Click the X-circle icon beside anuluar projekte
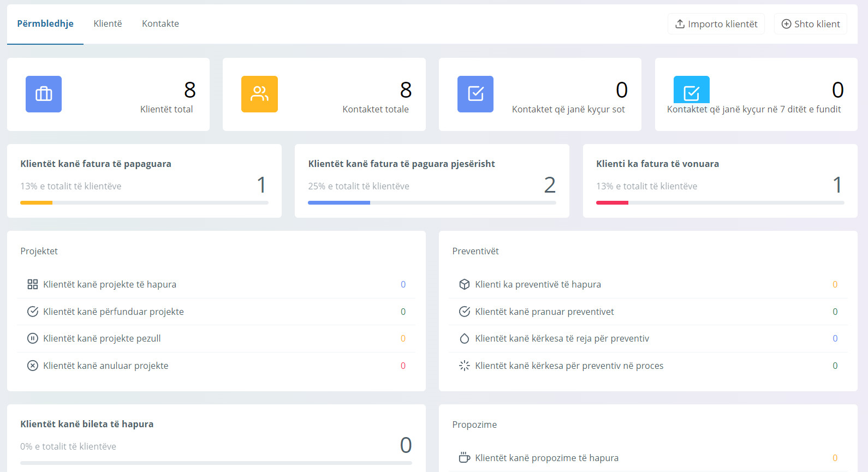Screen dimensions: 868x472 (33, 366)
